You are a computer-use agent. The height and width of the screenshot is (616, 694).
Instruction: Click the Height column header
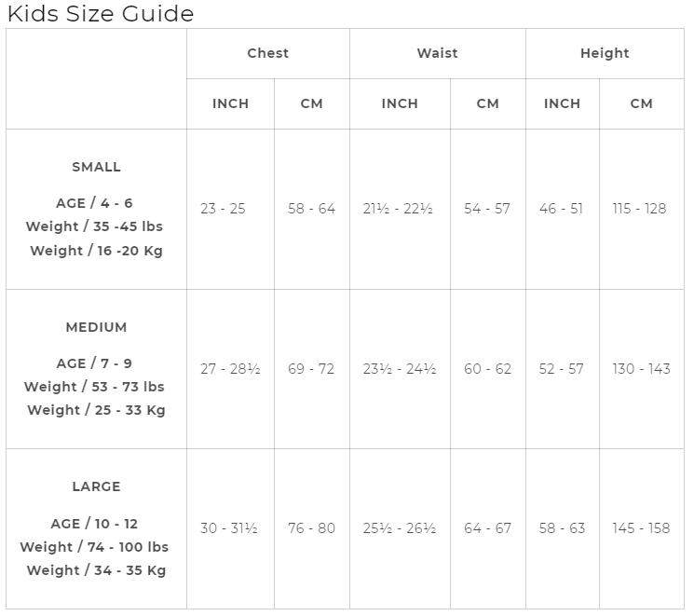click(x=605, y=53)
